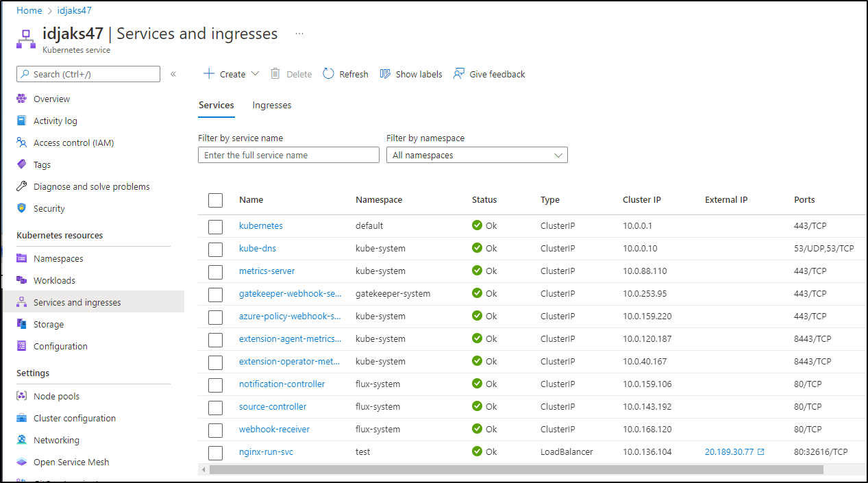Click the Give feedback icon
The height and width of the screenshot is (483, 868).
pos(458,73)
